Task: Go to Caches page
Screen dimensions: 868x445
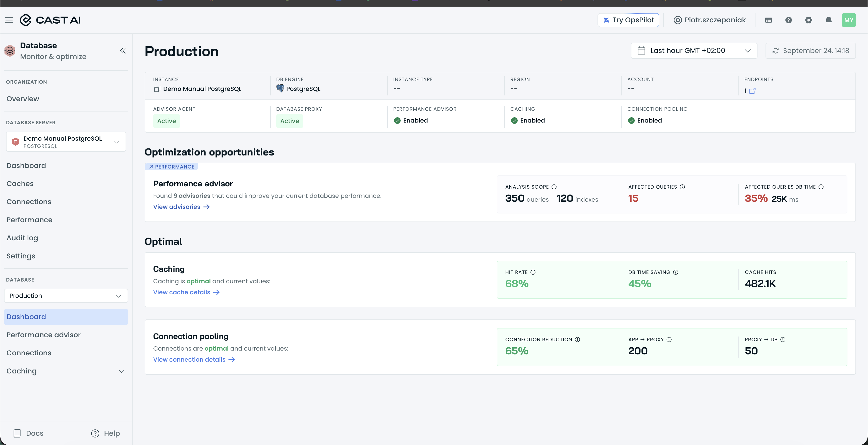Action: point(20,184)
